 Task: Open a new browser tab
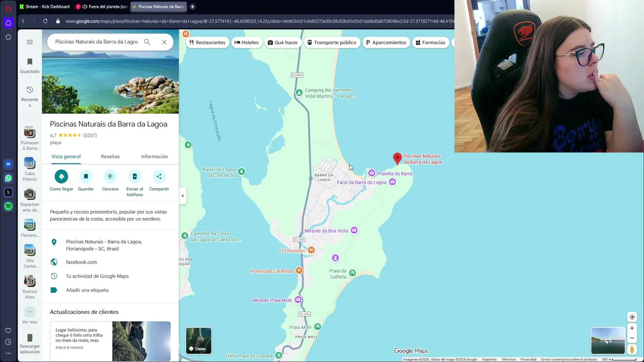[192, 7]
